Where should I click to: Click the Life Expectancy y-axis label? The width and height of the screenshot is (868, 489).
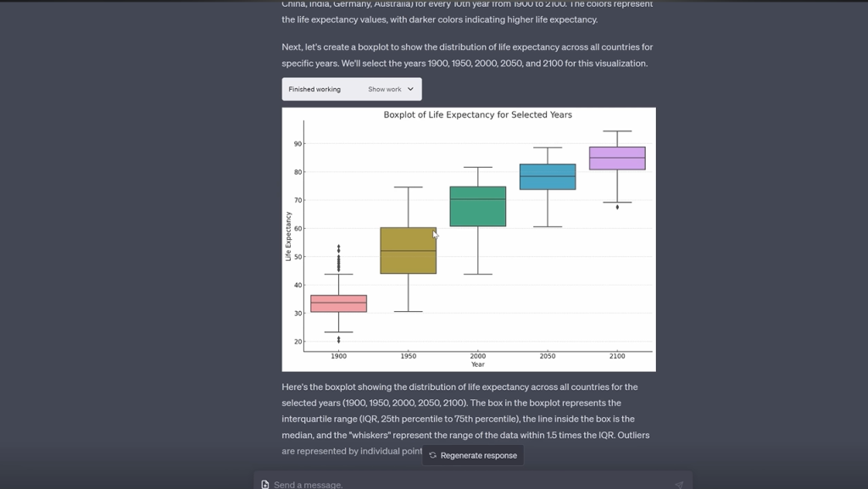click(x=288, y=236)
